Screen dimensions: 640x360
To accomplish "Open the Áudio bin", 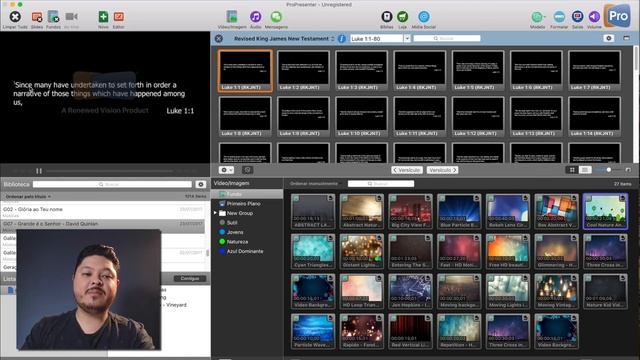I will point(256,17).
